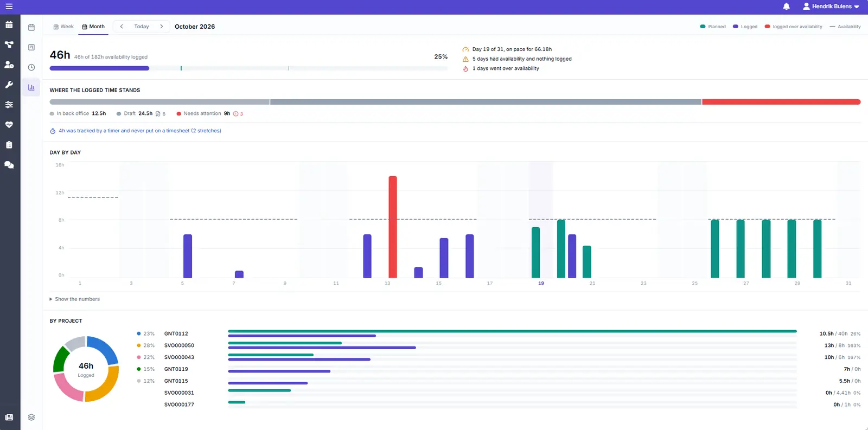This screenshot has height=430, width=868.
Task: Click the October 2026 month title
Action: (195, 27)
